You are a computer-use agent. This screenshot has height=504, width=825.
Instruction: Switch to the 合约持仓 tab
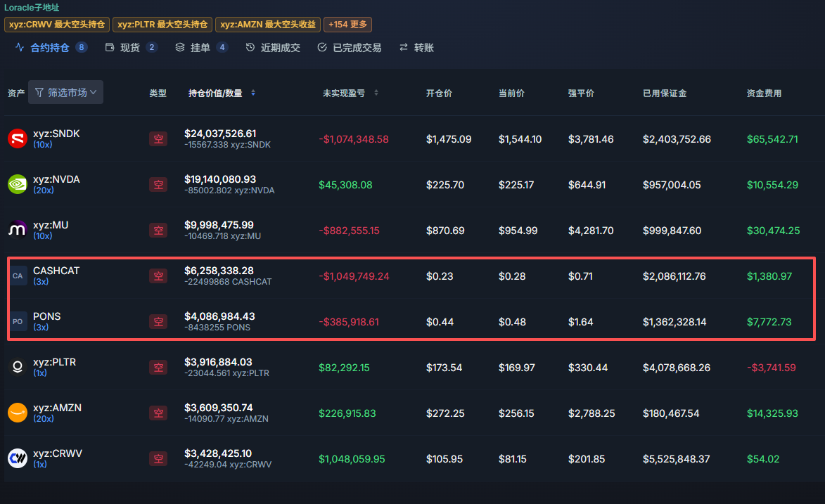(x=51, y=47)
